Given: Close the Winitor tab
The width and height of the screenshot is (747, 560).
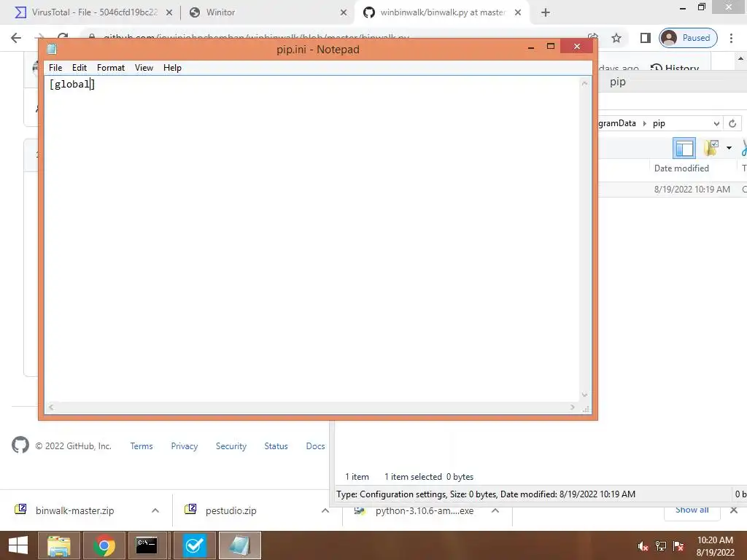Looking at the screenshot, I should (x=344, y=13).
